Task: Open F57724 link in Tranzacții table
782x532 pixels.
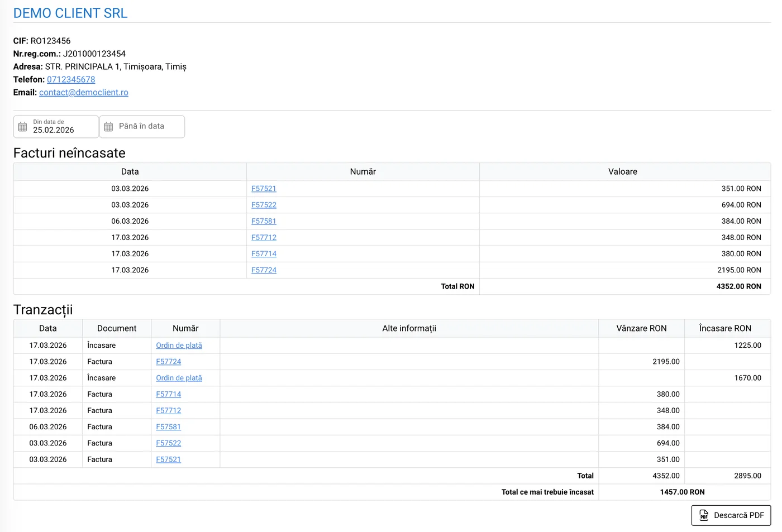Action: [x=168, y=362]
